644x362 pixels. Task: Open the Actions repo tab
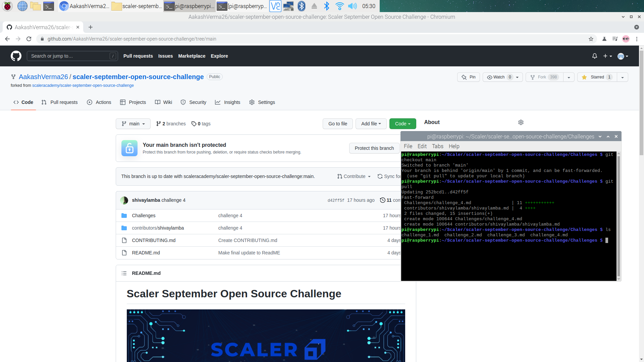point(99,102)
